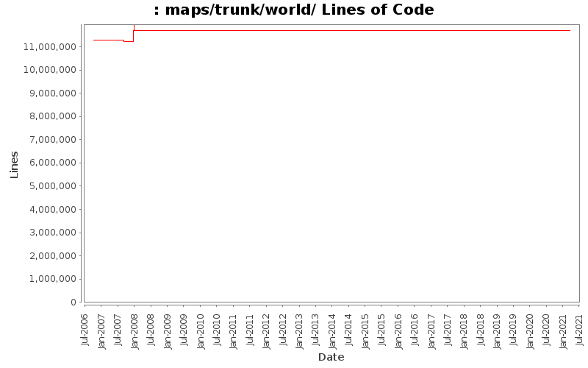Viewport: 588px width, 368px height.
Task: Click the 3,000,000 y-axis value
Action: point(53,233)
